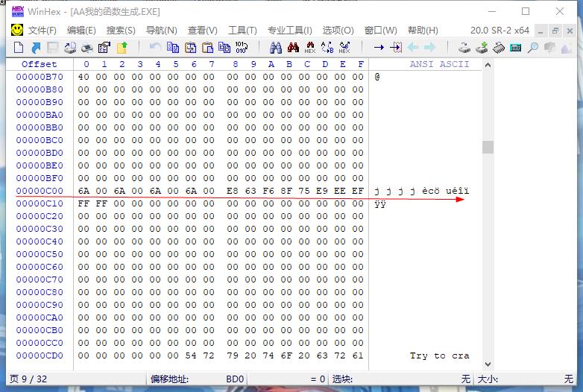
Task: Open a file using the blue arrow icon
Action: [36, 48]
